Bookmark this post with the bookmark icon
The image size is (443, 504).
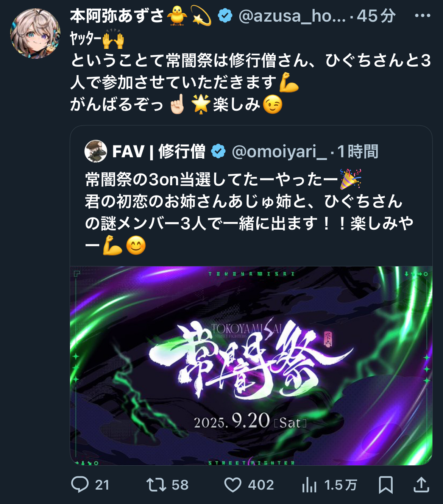pos(386,485)
